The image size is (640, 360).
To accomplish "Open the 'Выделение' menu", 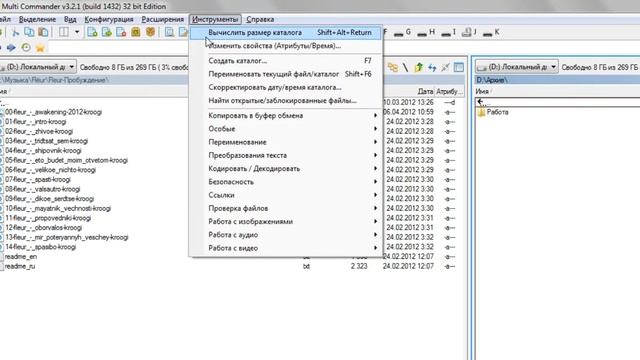I will [x=37, y=20].
